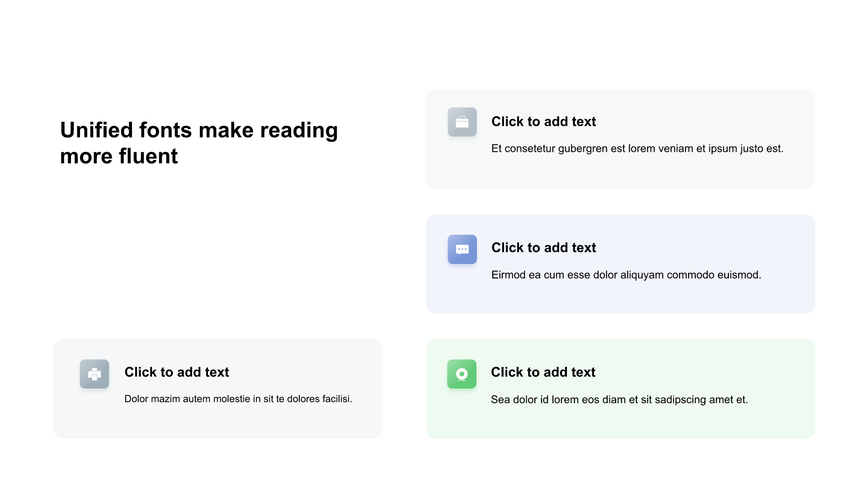Click the gray printer icon
The image size is (868, 488).
click(94, 374)
